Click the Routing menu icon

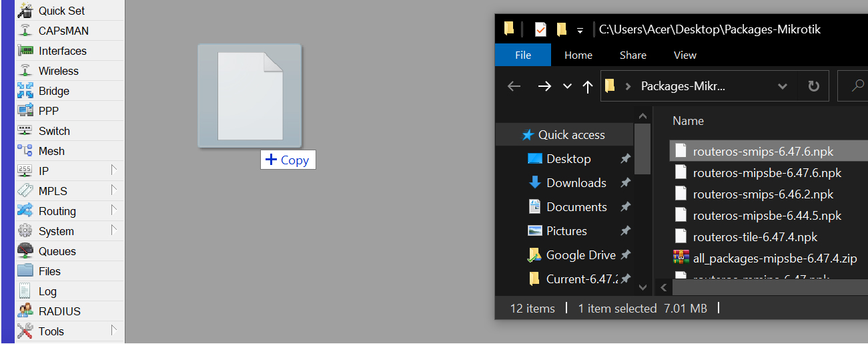click(x=25, y=211)
